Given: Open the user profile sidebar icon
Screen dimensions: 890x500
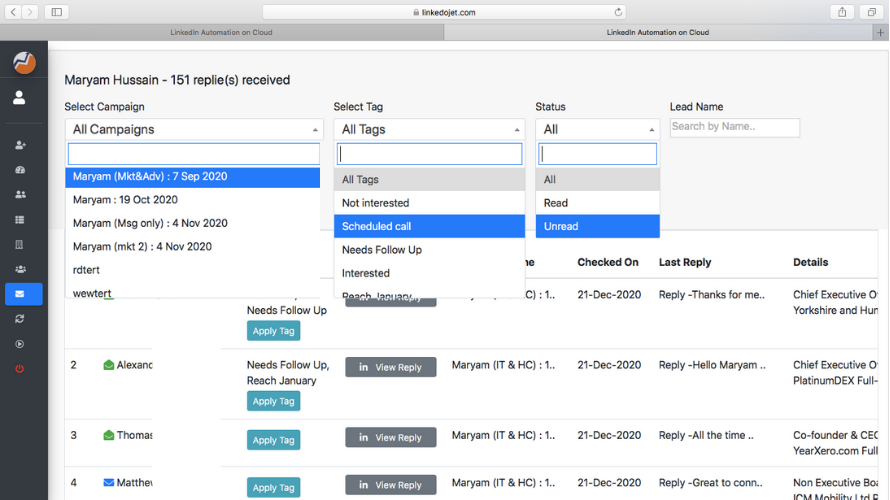Looking at the screenshot, I should pyautogui.click(x=19, y=98).
